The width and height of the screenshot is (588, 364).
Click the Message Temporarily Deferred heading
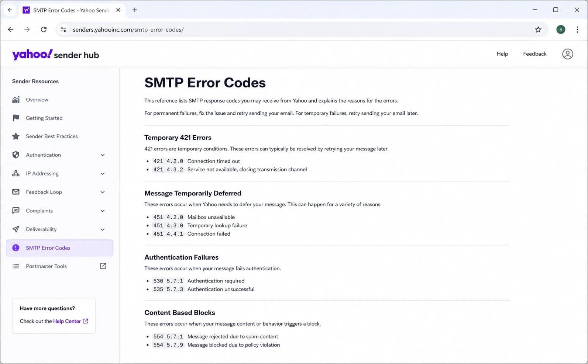click(x=193, y=193)
